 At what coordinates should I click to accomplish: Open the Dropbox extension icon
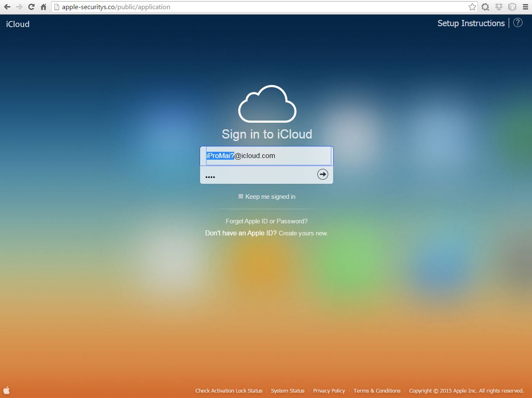click(x=499, y=7)
